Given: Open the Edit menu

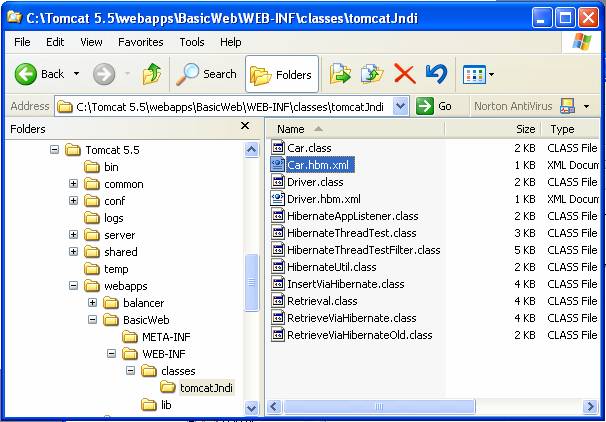Looking at the screenshot, I should [55, 42].
